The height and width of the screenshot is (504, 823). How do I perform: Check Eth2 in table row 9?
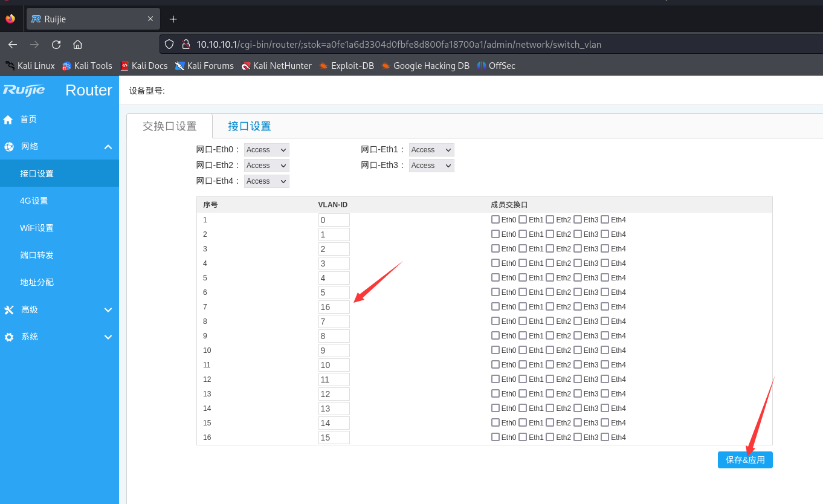pyautogui.click(x=550, y=335)
